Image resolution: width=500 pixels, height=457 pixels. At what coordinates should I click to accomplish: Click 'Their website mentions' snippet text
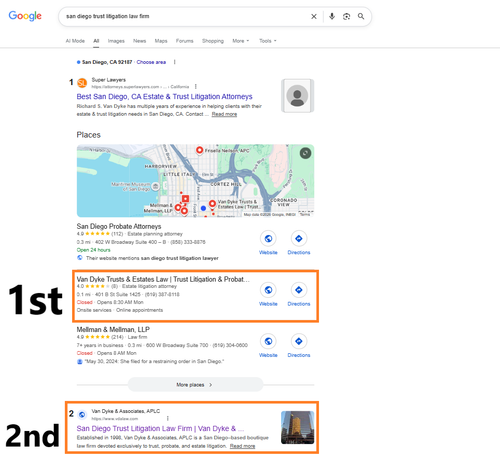pyautogui.click(x=152, y=258)
